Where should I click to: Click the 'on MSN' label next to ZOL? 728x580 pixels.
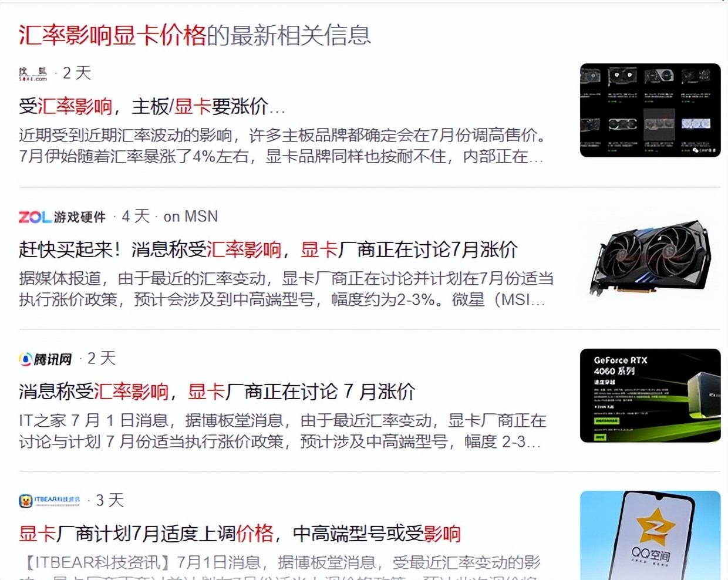point(191,217)
